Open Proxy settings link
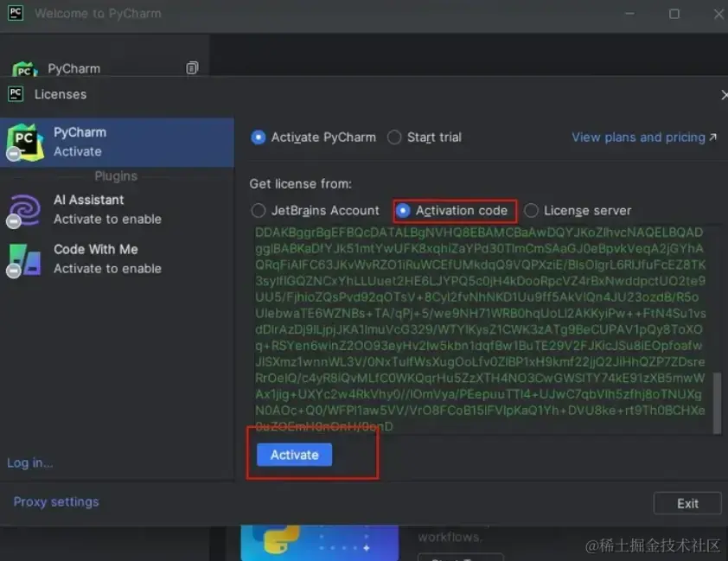The height and width of the screenshot is (561, 728). (x=56, y=501)
